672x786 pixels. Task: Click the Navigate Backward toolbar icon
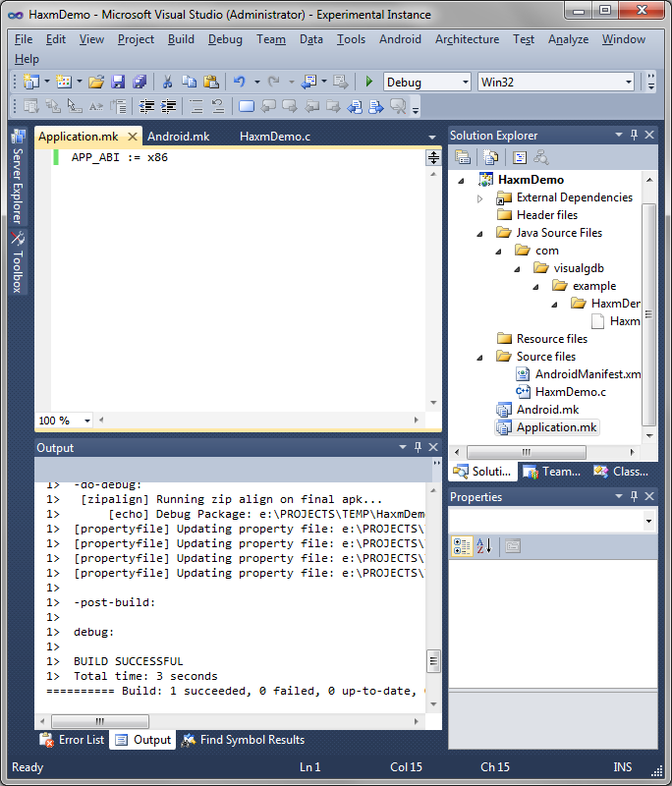coord(308,82)
